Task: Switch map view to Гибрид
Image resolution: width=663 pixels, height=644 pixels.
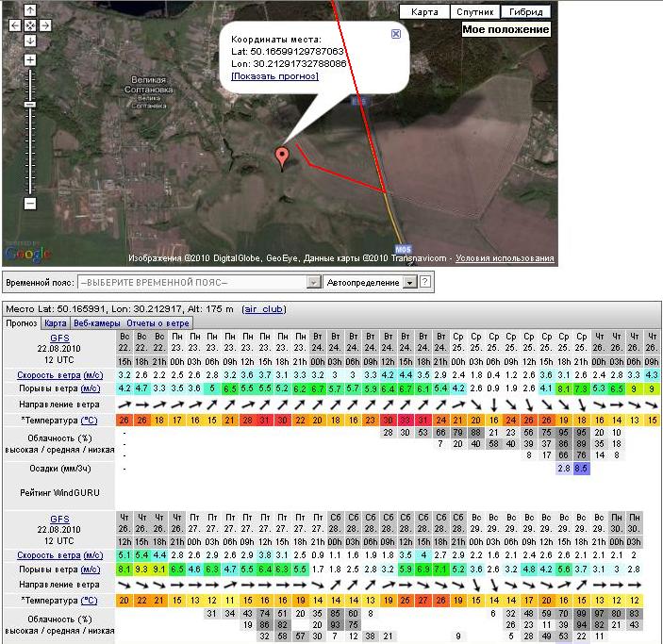Action: pos(525,12)
